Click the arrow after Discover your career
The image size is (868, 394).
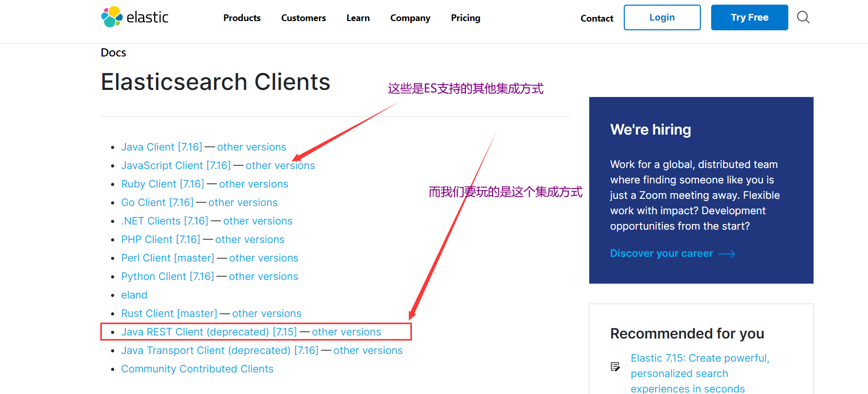(727, 254)
